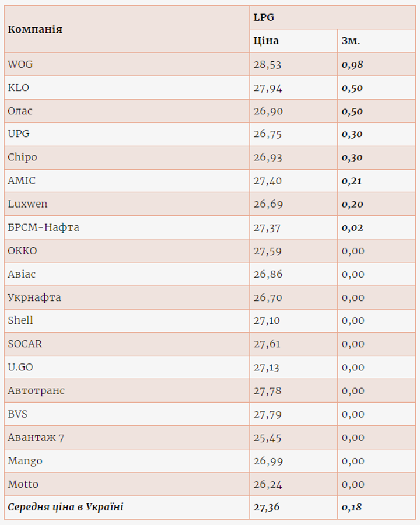Click the Зм. column header
Screen dimensions: 420x525
351,41
